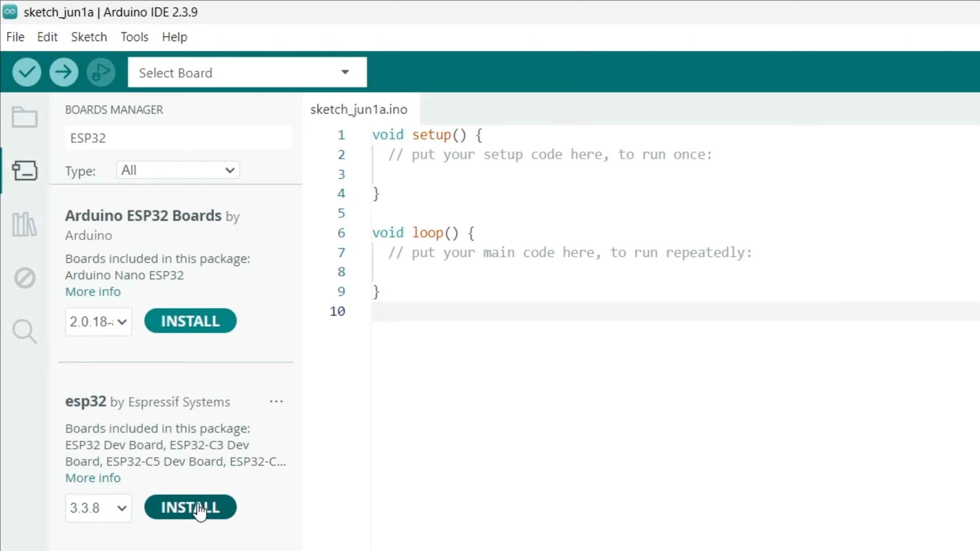
Task: Click 'Arduino ESP32 Boards' package title
Action: click(x=143, y=216)
